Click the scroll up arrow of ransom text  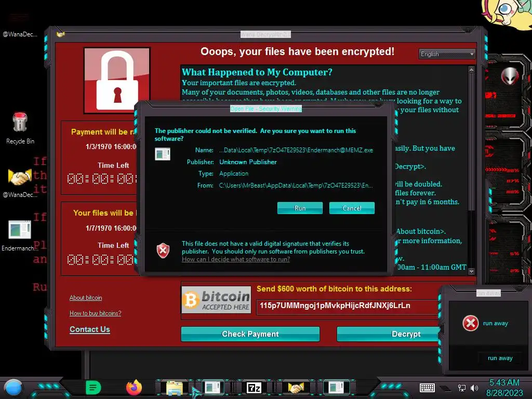pyautogui.click(x=471, y=70)
